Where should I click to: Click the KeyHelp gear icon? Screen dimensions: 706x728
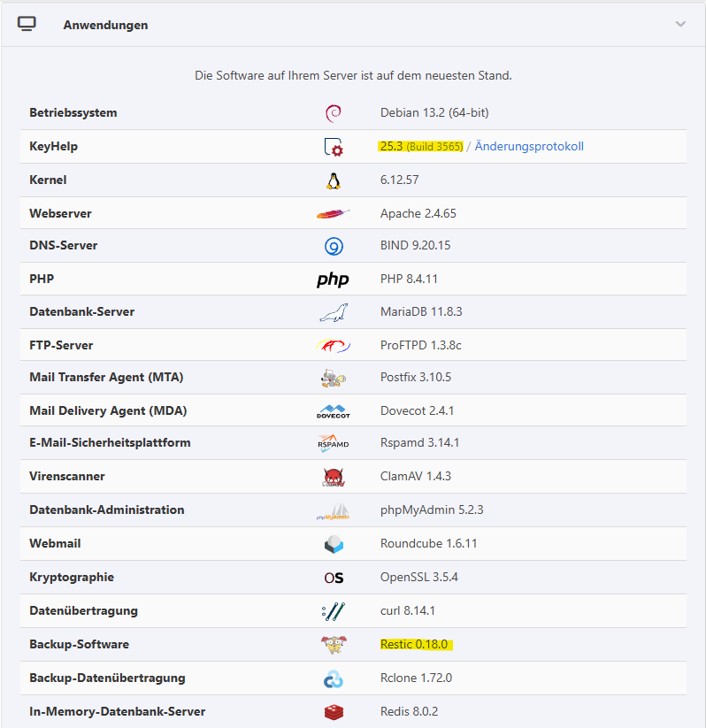coord(333,147)
